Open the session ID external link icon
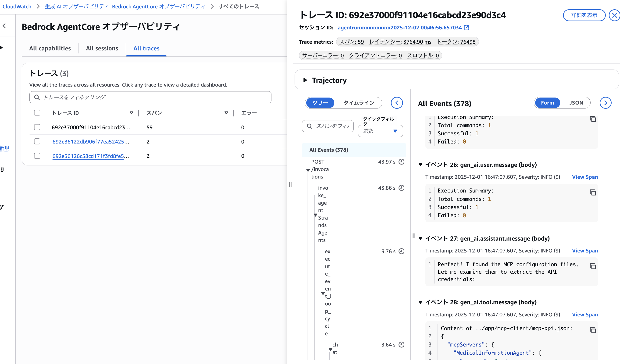The image size is (620, 364). 467,28
